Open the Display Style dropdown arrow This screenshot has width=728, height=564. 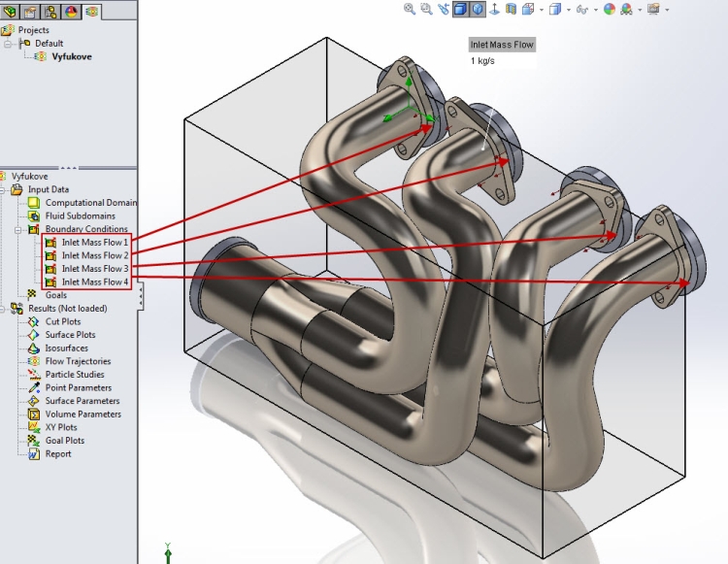point(568,10)
